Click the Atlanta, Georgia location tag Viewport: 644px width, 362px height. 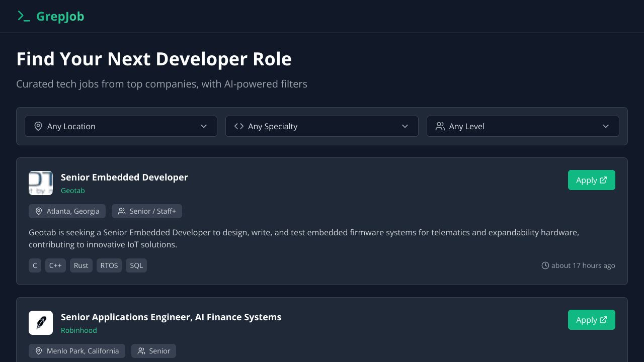pyautogui.click(x=67, y=211)
